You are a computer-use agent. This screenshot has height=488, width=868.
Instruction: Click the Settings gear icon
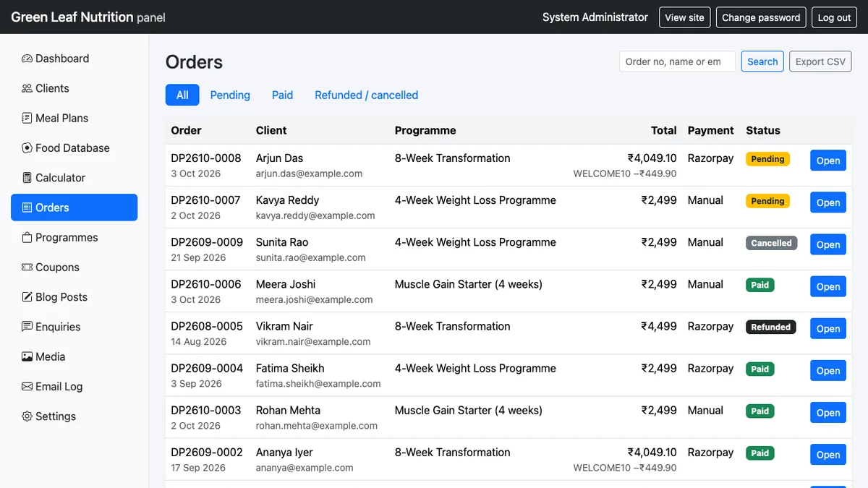27,416
